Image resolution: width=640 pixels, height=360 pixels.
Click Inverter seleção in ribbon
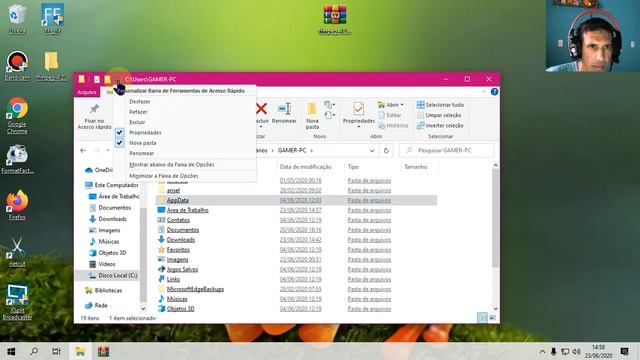[439, 126]
